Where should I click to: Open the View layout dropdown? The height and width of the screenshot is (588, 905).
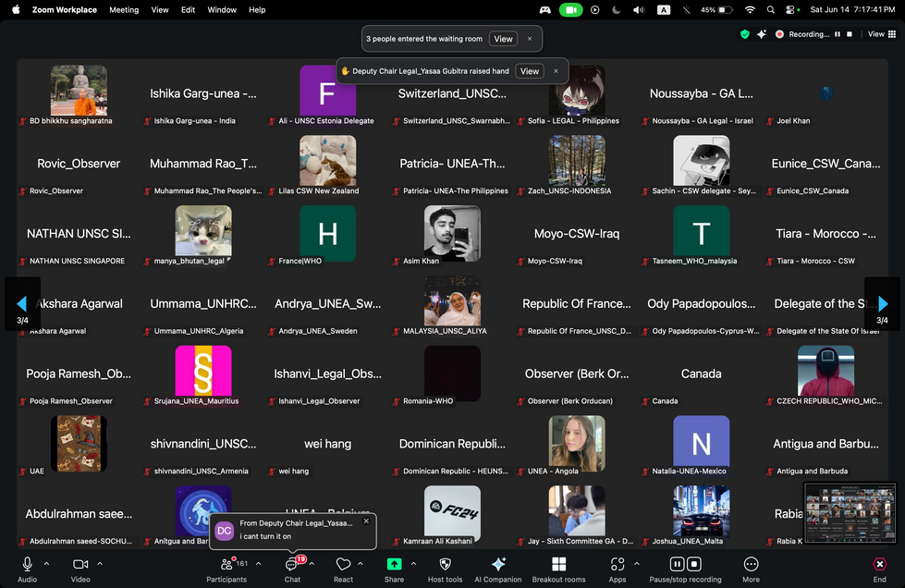pos(874,32)
